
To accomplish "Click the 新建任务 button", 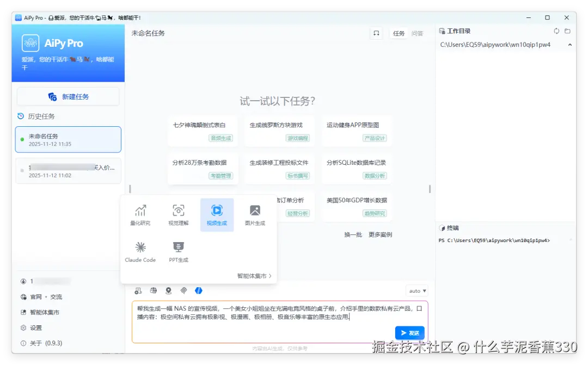I will coord(68,97).
